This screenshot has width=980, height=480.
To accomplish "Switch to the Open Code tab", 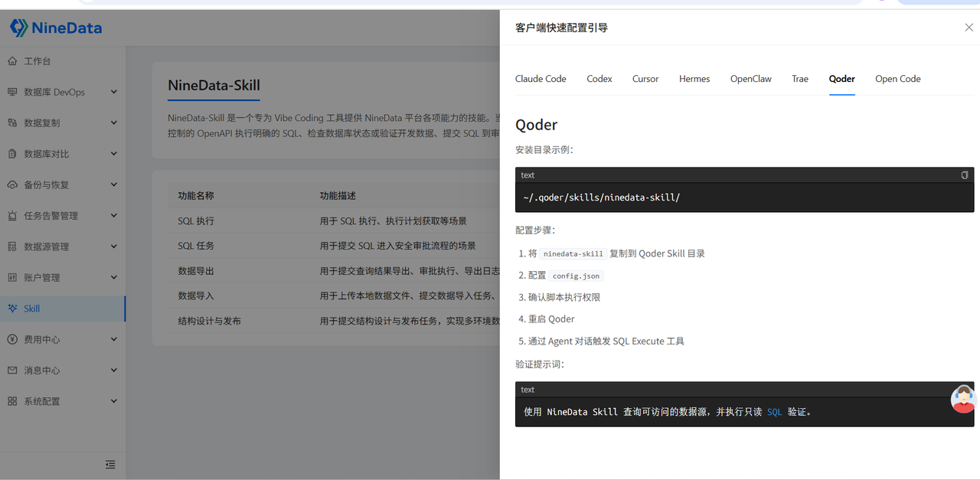I will 898,79.
